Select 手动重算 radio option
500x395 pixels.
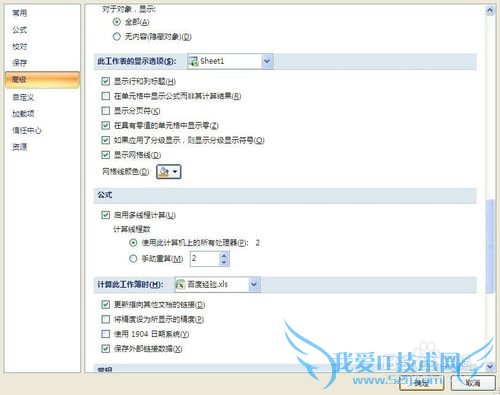point(133,258)
